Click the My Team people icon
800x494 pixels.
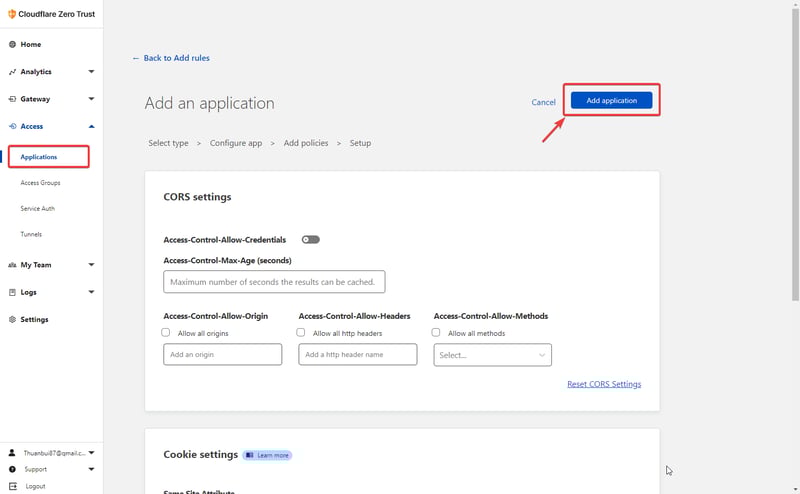[x=12, y=265]
